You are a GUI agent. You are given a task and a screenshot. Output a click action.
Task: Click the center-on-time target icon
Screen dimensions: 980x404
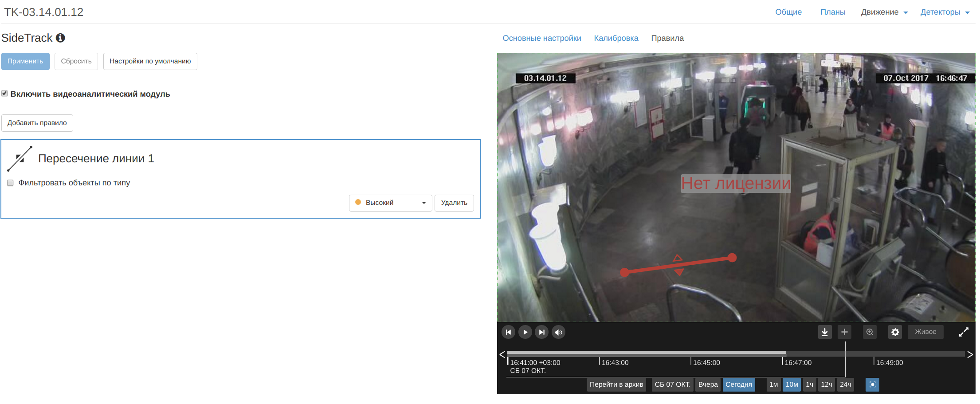872,384
